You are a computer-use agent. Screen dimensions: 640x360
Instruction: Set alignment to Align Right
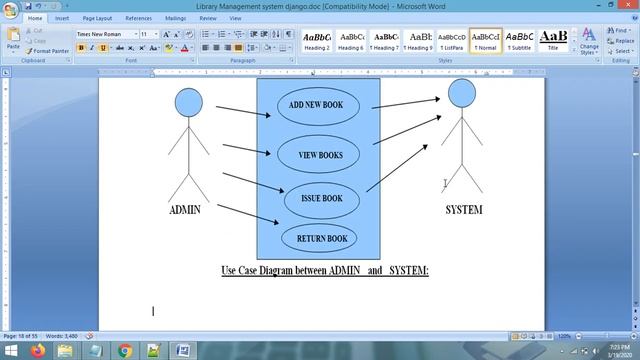pyautogui.click(x=227, y=48)
